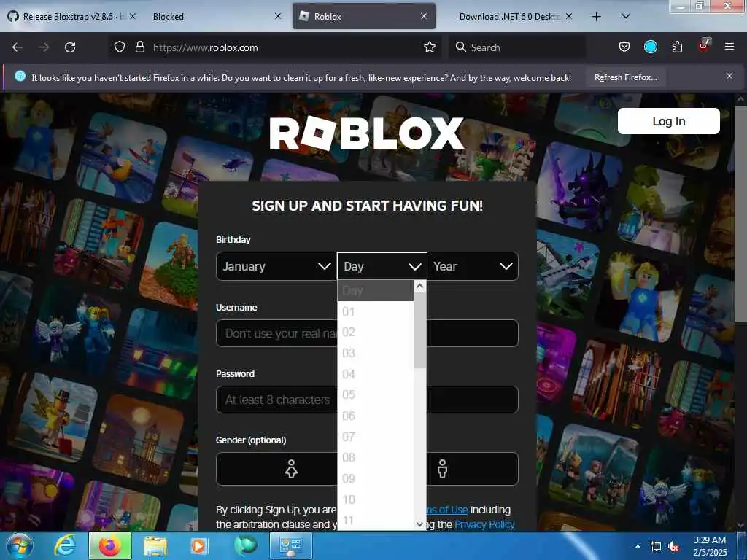Choose day 02 from the list
Screen dimensions: 747x560
[375, 332]
